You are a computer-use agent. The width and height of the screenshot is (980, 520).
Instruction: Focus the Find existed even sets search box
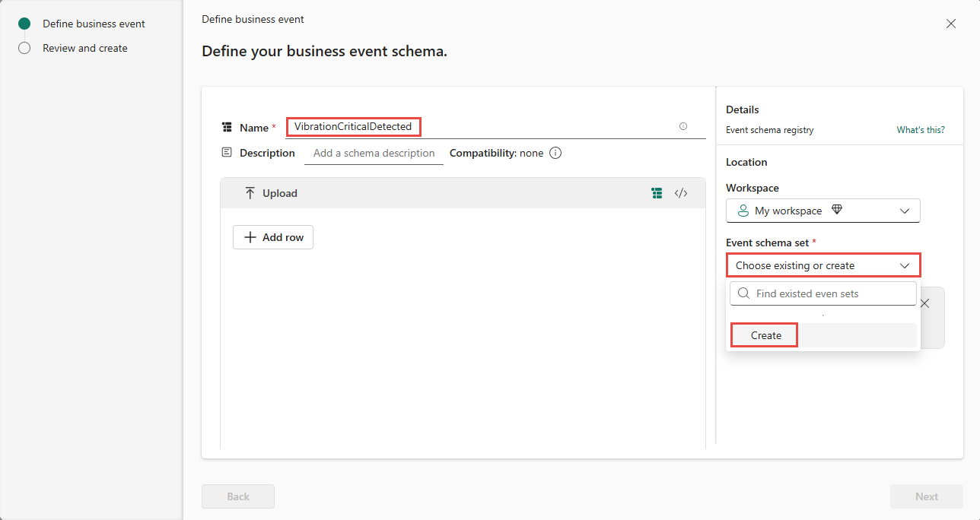pos(829,293)
